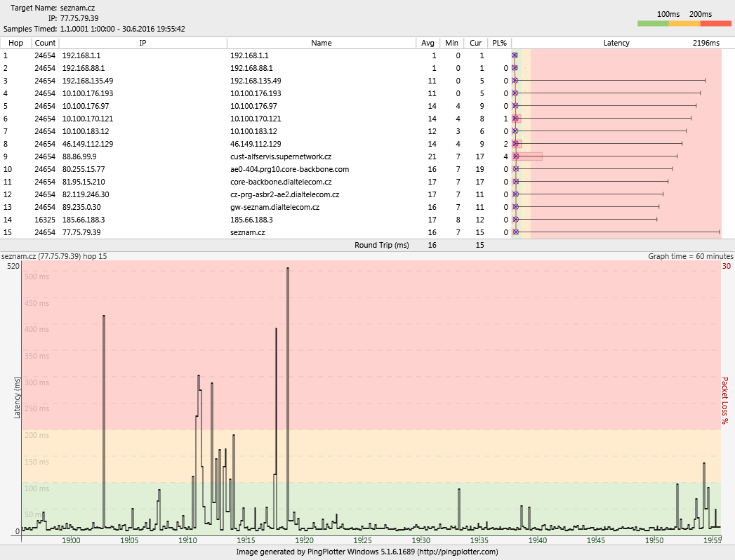
Task: Click the hop 6 latency marker
Action: pos(515,119)
